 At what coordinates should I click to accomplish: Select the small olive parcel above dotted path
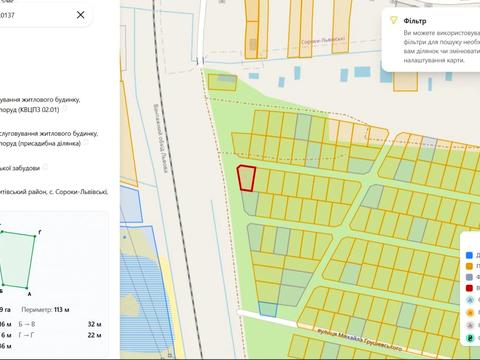coord(222,83)
